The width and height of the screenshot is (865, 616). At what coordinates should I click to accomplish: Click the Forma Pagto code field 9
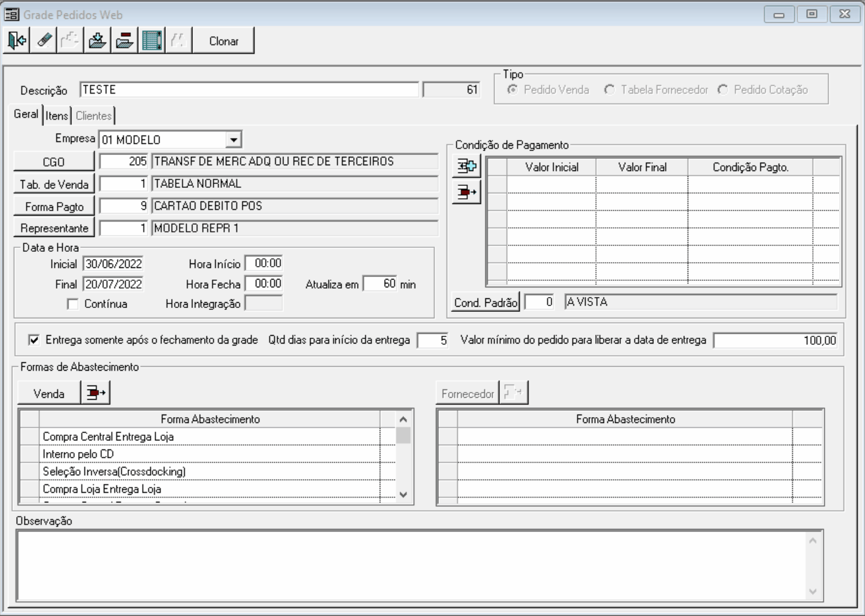click(x=124, y=206)
